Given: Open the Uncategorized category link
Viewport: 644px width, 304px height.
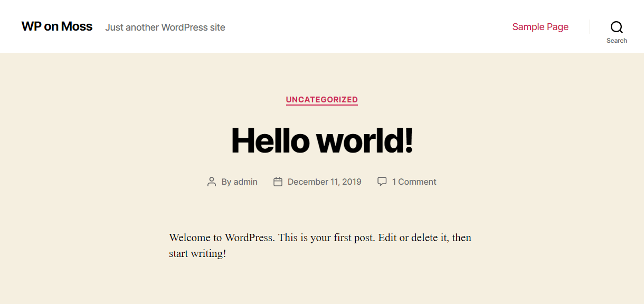Looking at the screenshot, I should click(x=322, y=100).
